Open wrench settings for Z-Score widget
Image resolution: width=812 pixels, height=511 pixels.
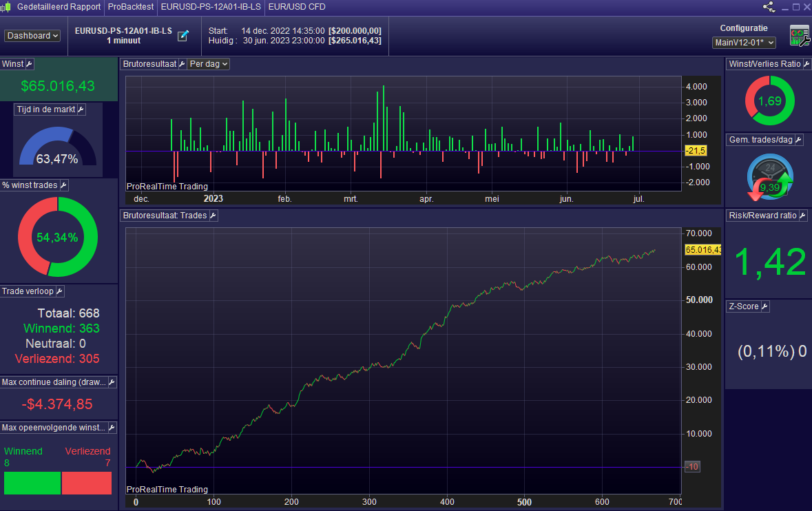[764, 306]
